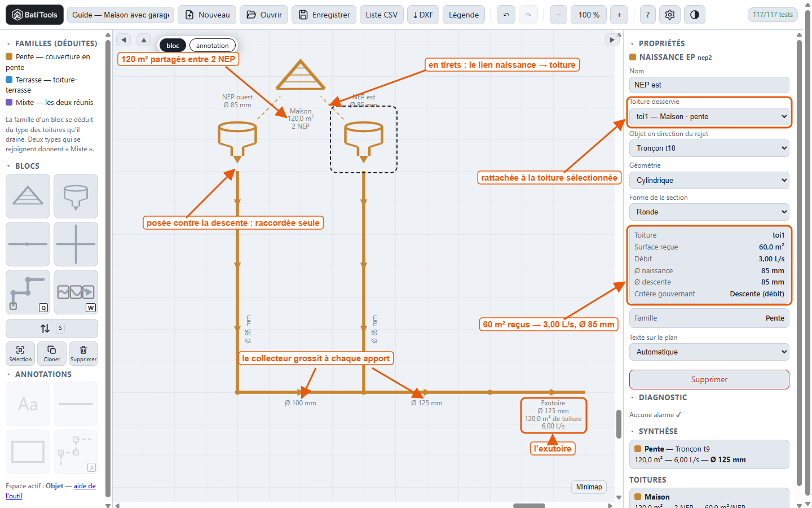The height and width of the screenshot is (508, 812).
Task: Open the settings gear
Action: (670, 15)
